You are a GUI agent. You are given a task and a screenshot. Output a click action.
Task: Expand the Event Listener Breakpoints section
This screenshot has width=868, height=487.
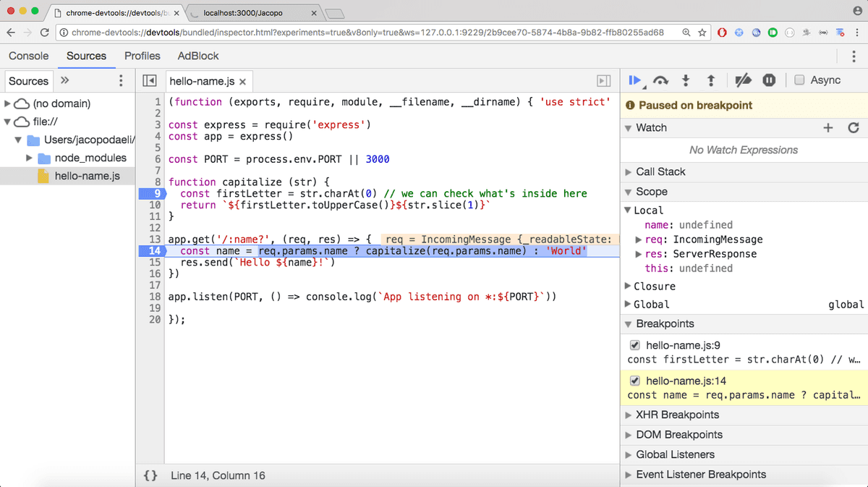628,474
